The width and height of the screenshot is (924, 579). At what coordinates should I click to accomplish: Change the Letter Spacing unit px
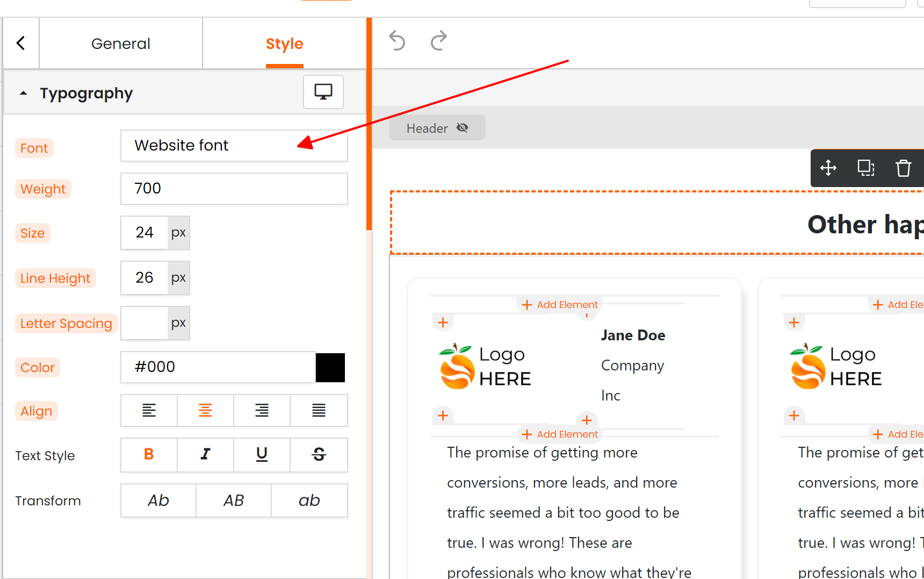pos(178,323)
